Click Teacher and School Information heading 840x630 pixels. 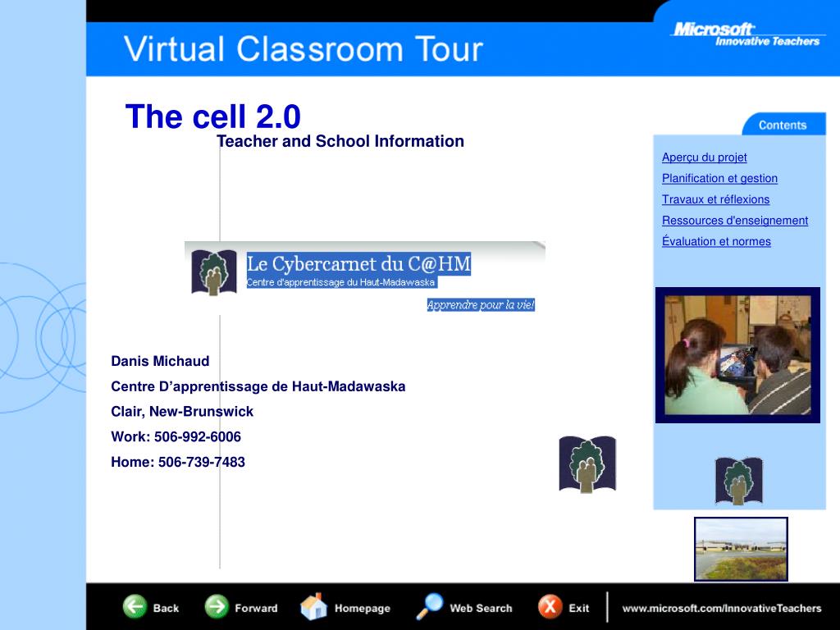(x=340, y=141)
